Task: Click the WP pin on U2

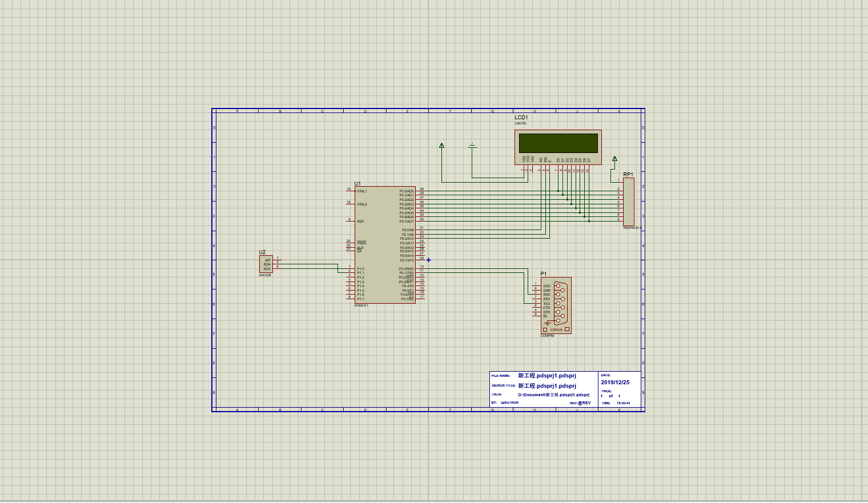Action: click(268, 260)
